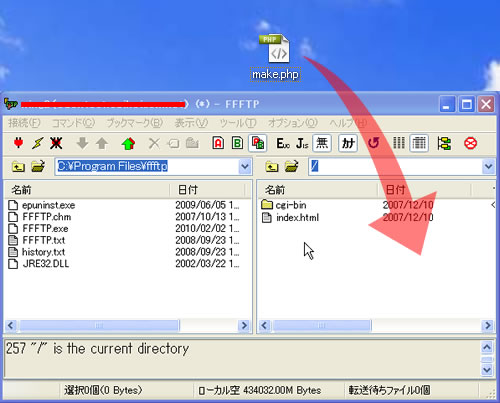Viewport: 500px width, 403px height.
Task: Select JIS kanji code icon
Action: (302, 143)
